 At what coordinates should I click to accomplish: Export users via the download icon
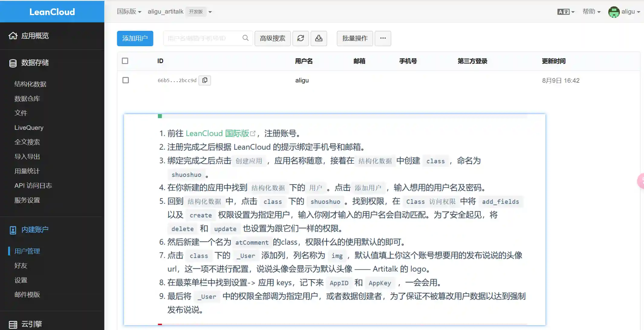319,38
